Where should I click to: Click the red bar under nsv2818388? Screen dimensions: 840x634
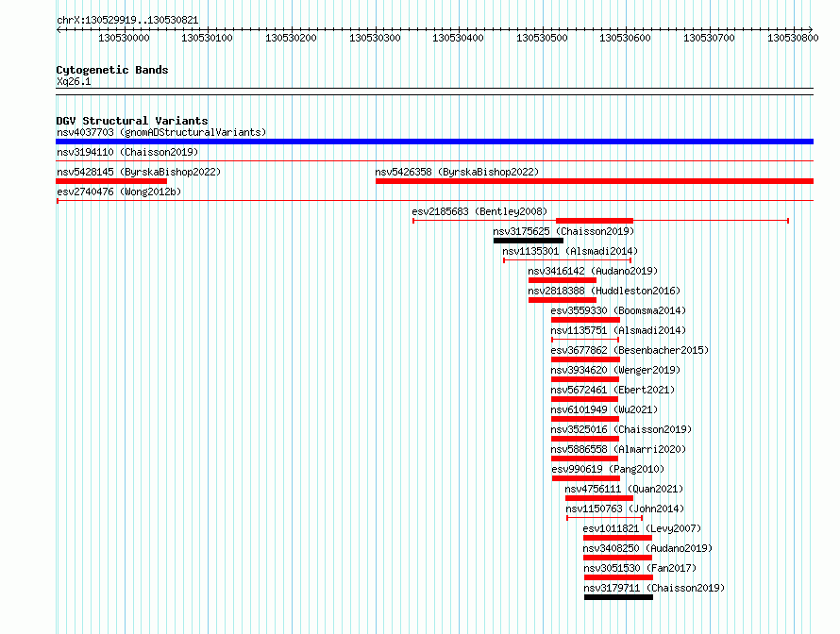pos(562,300)
